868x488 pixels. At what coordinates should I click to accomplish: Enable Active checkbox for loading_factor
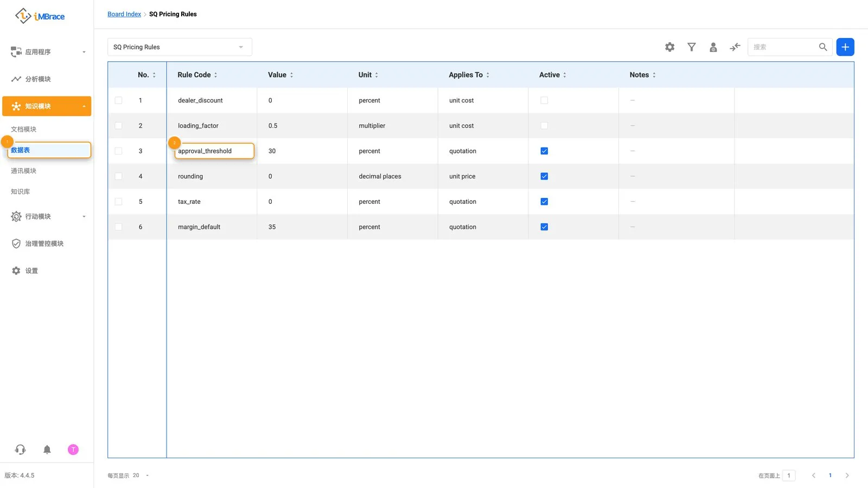tap(544, 126)
